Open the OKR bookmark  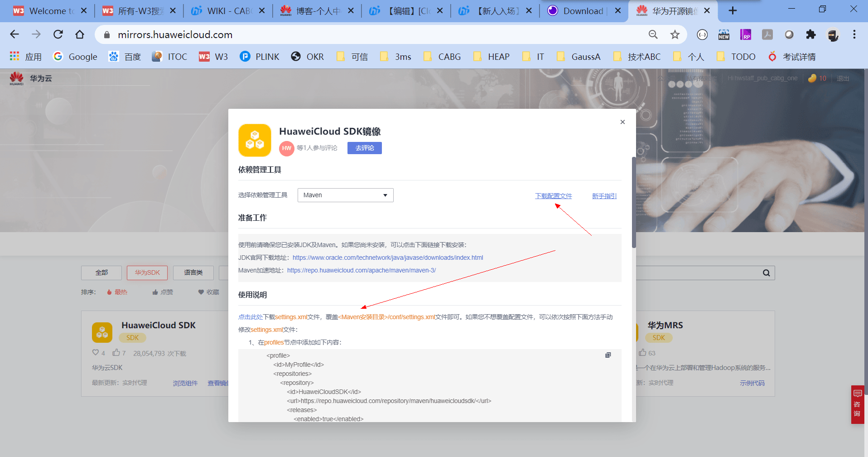[x=308, y=57]
